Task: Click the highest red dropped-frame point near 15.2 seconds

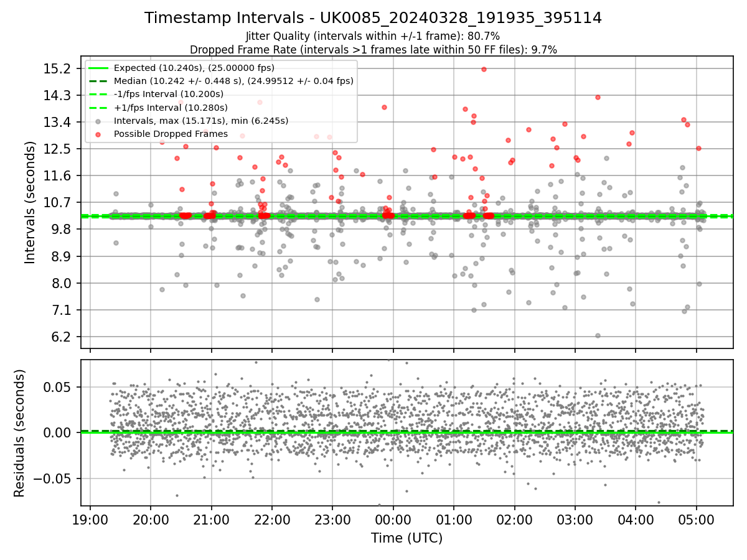Action: 484,69
